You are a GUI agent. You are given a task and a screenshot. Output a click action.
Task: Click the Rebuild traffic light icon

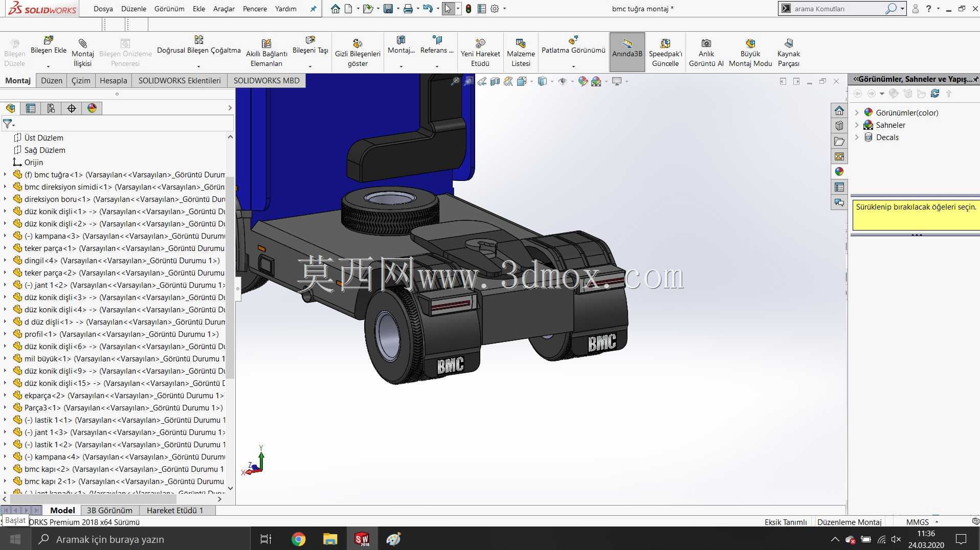468,9
